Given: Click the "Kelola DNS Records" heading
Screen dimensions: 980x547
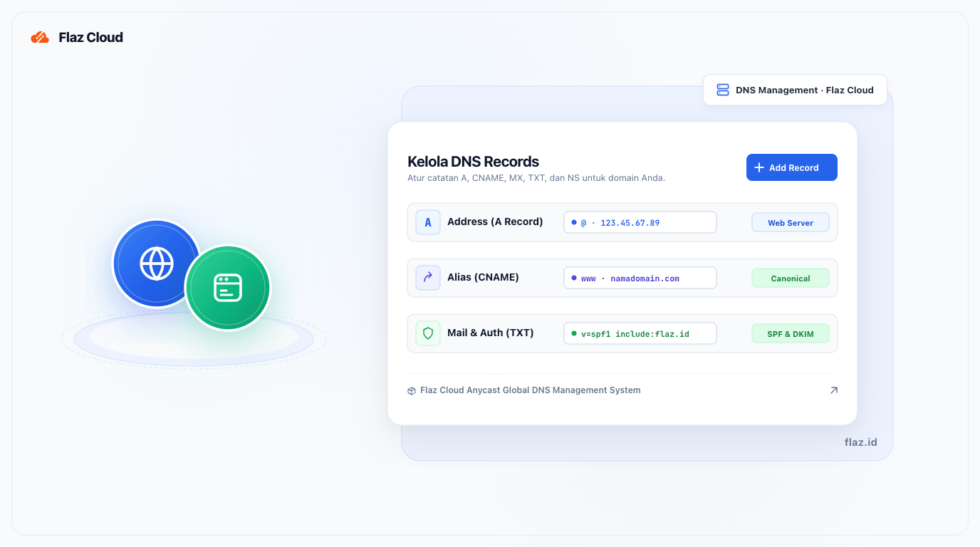Looking at the screenshot, I should point(473,162).
